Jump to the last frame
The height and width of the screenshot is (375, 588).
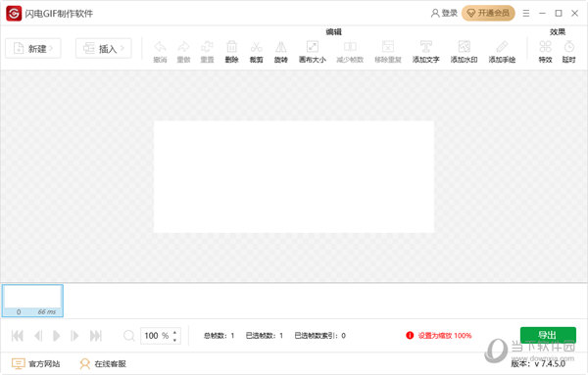[96, 336]
